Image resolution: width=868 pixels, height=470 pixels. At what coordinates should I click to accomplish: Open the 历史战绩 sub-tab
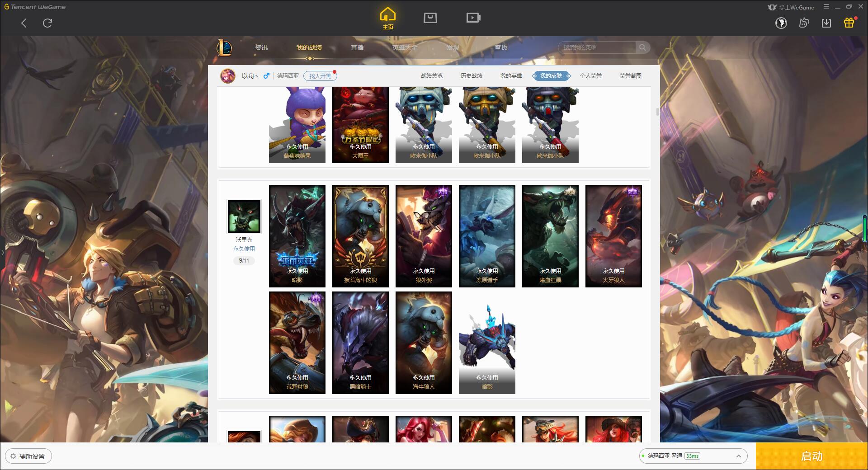[472, 76]
